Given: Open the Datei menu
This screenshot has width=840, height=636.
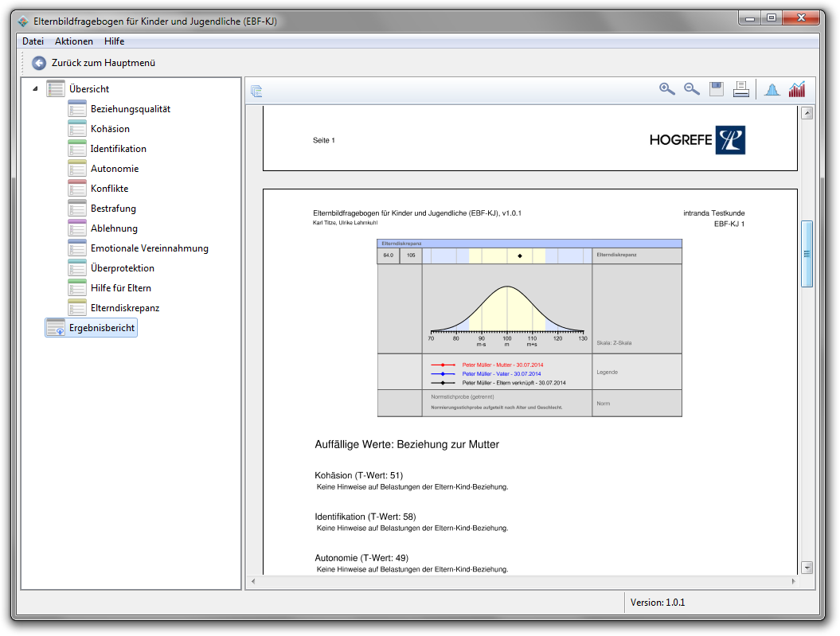Looking at the screenshot, I should [x=33, y=41].
